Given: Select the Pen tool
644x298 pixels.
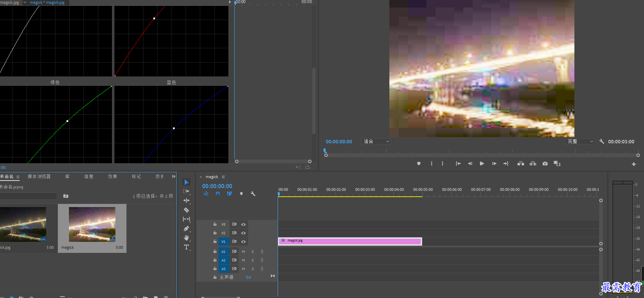Looking at the screenshot, I should [x=186, y=228].
